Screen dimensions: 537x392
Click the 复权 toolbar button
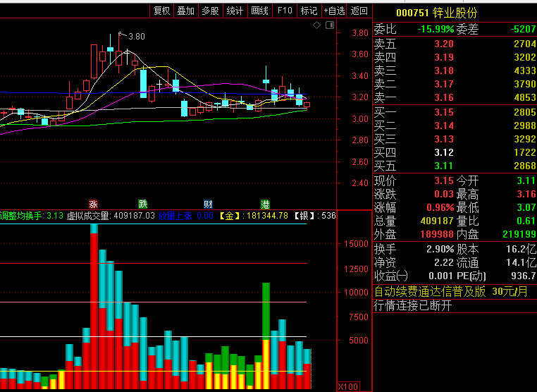point(162,11)
